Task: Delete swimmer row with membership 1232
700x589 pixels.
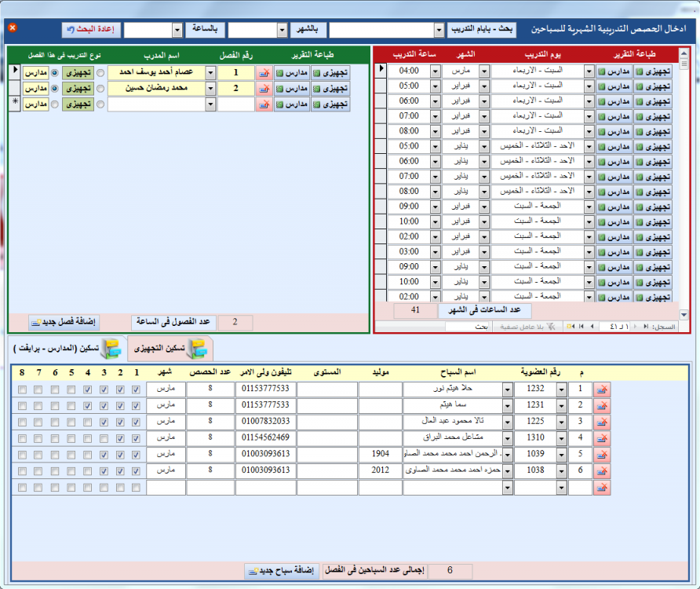Action: click(x=602, y=390)
